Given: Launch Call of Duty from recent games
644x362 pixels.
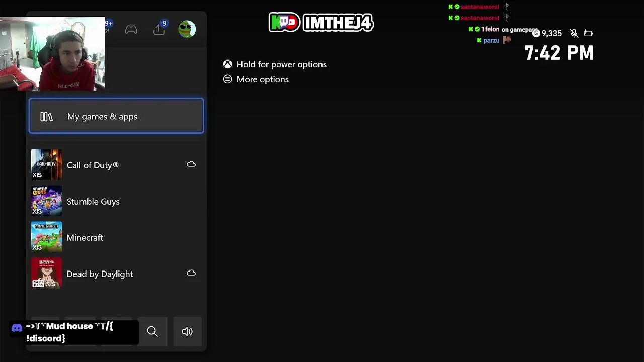Looking at the screenshot, I should point(116,165).
